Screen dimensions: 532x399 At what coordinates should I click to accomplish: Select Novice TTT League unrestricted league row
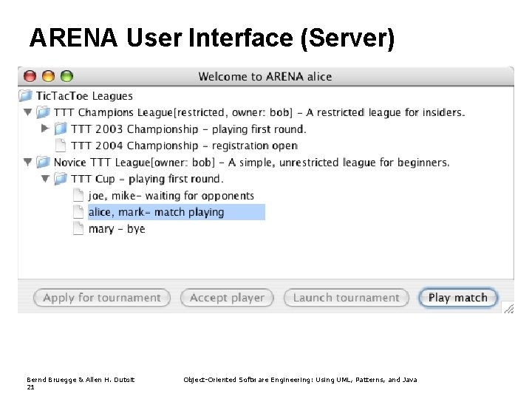point(252,162)
